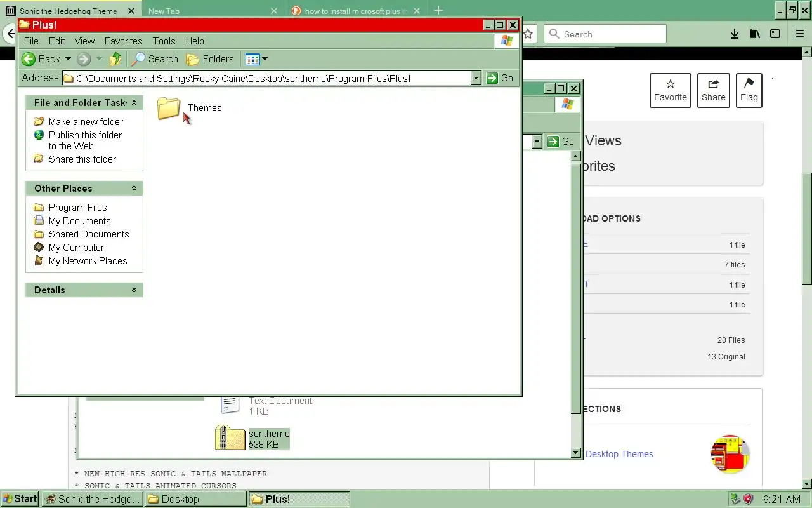Click the browser Search box
Image resolution: width=812 pixels, height=508 pixels.
coord(605,34)
